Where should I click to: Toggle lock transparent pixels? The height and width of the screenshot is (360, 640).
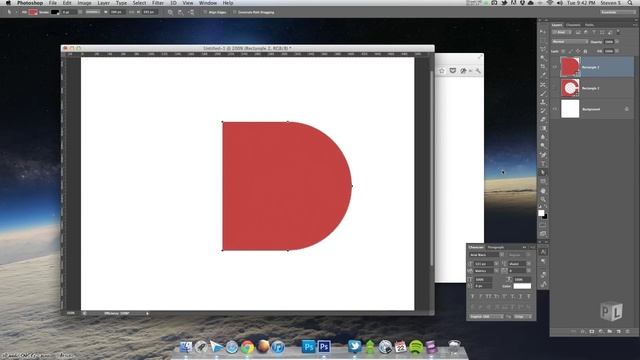tap(563, 51)
